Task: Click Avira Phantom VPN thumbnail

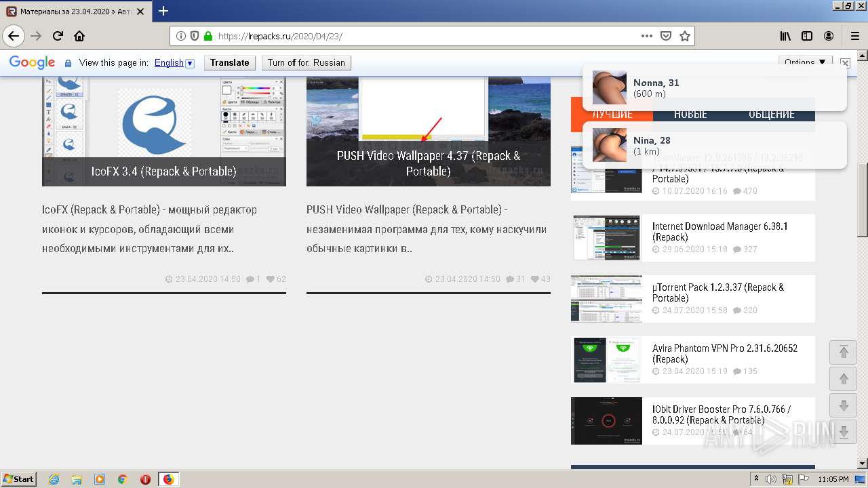Action: pyautogui.click(x=606, y=360)
